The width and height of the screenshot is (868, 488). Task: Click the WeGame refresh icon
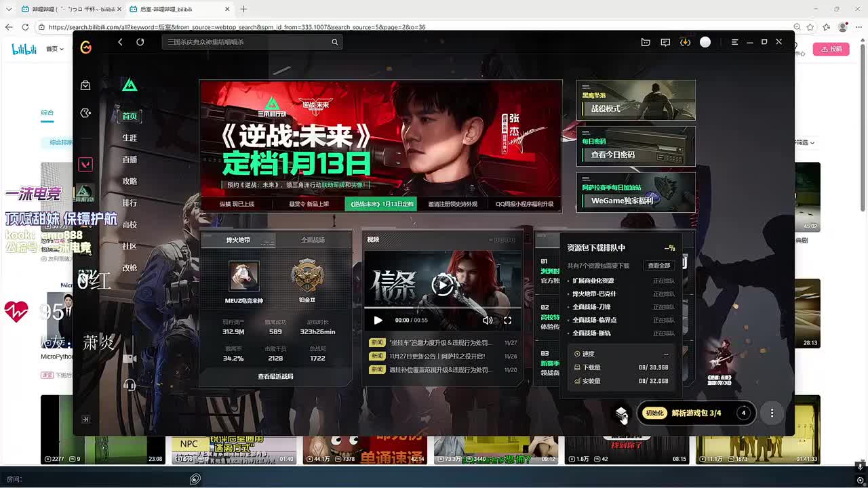pyautogui.click(x=140, y=42)
